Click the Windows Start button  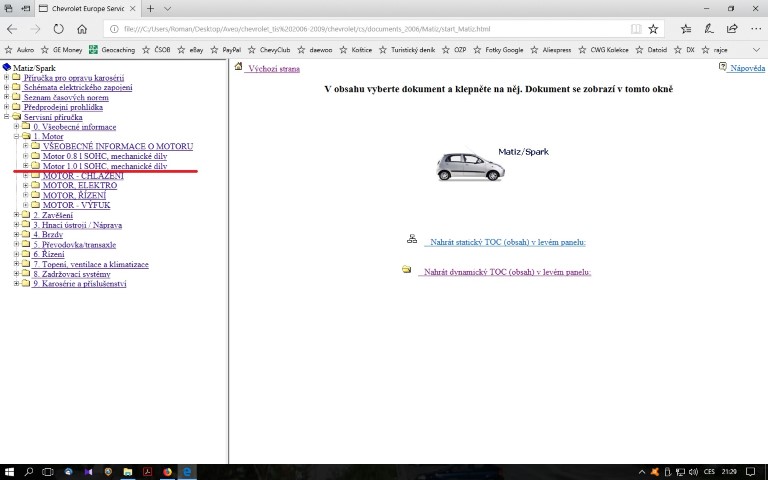9,471
